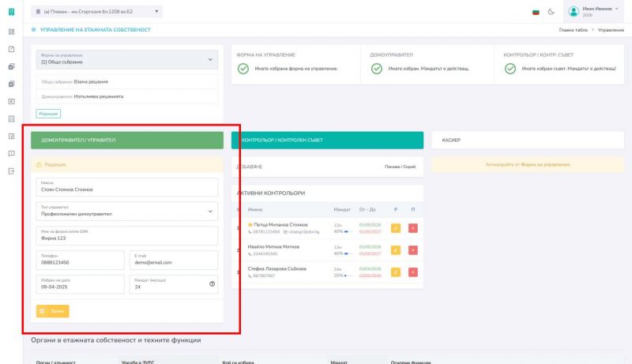Expand the Форма на управление dropdown
The width and height of the screenshot is (632, 364).
(127, 59)
